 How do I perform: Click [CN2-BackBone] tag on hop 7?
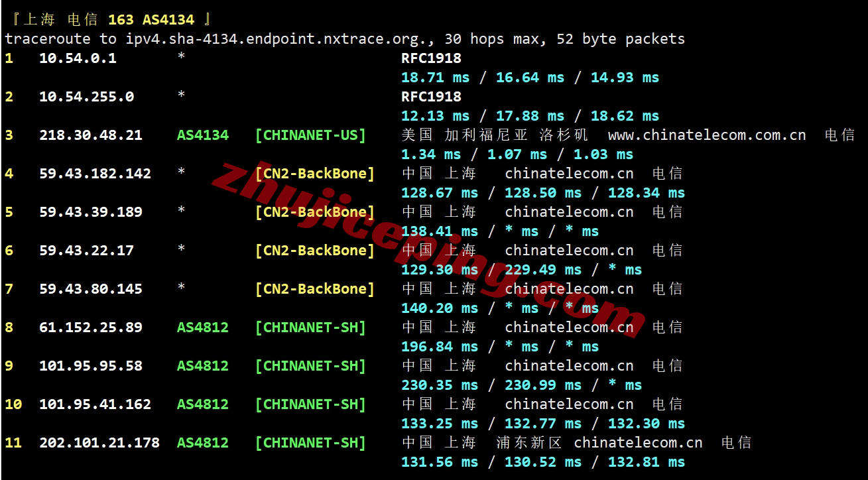[x=315, y=289]
